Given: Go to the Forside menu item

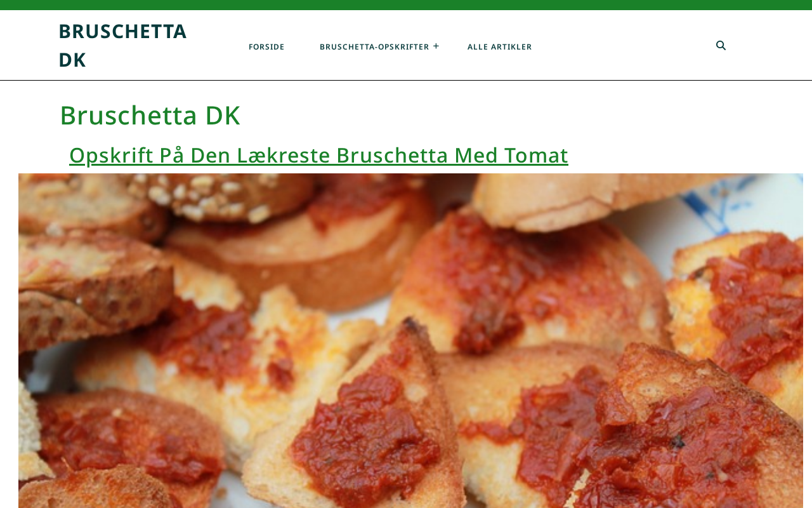Looking at the screenshot, I should 266,47.
